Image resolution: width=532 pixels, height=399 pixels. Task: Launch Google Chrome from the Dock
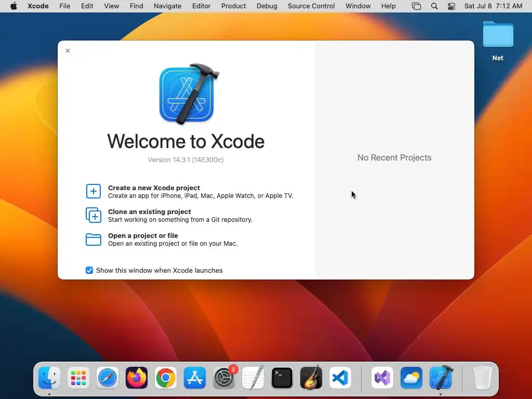(166, 378)
